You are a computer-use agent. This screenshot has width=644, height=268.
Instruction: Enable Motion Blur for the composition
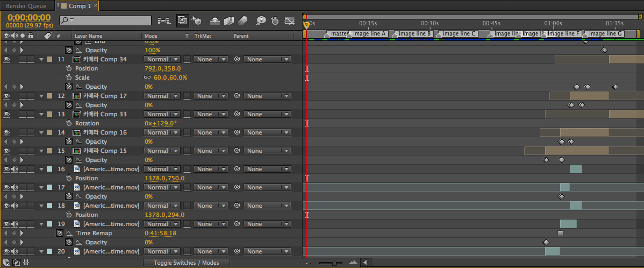pos(242,20)
